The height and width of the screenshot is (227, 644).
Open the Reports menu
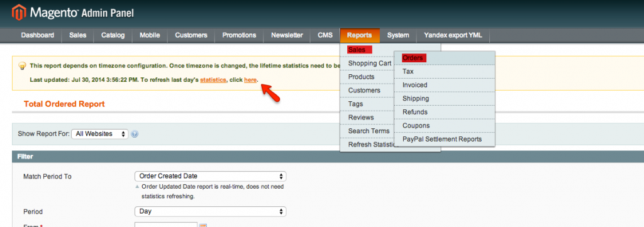click(359, 35)
